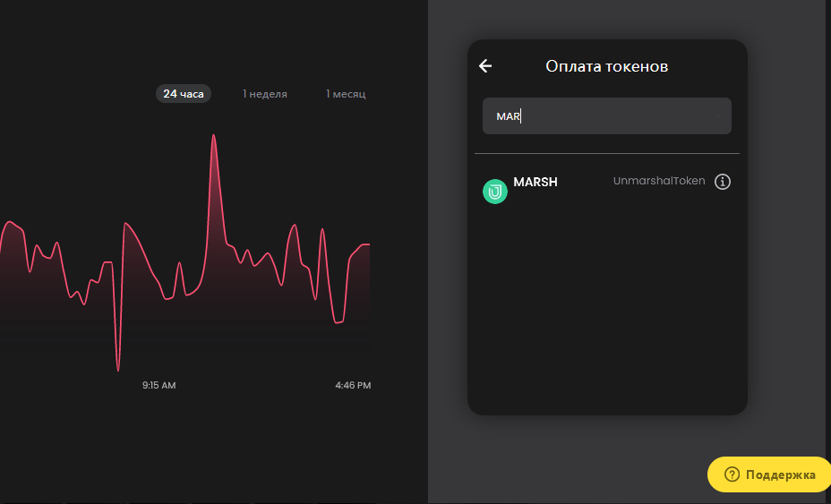Click the Оплата токенов panel title
This screenshot has width=831, height=504.
click(x=607, y=66)
